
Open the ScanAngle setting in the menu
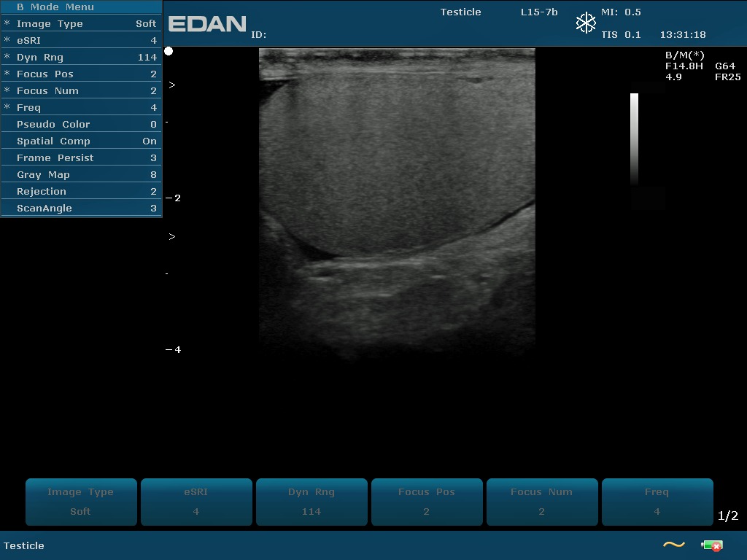click(x=81, y=209)
